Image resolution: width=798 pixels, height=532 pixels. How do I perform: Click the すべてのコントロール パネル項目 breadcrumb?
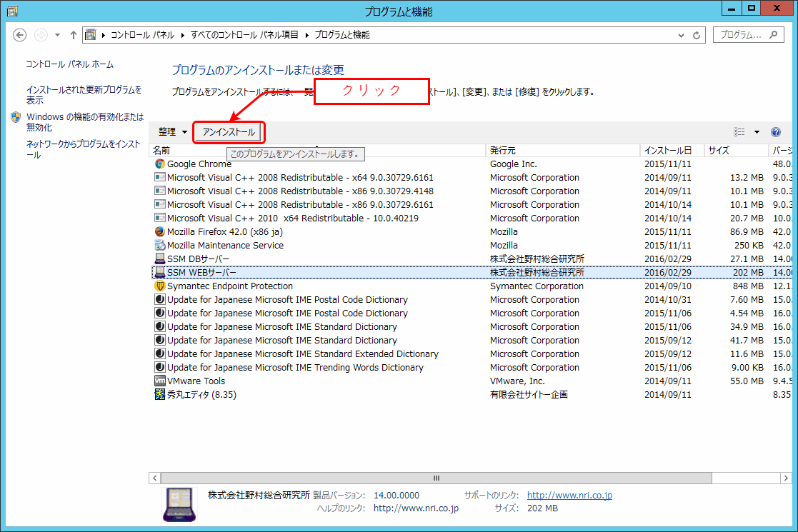click(x=244, y=35)
